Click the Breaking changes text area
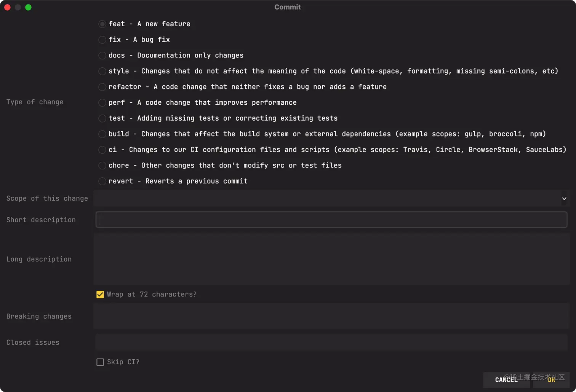This screenshot has height=392, width=576. click(331, 316)
